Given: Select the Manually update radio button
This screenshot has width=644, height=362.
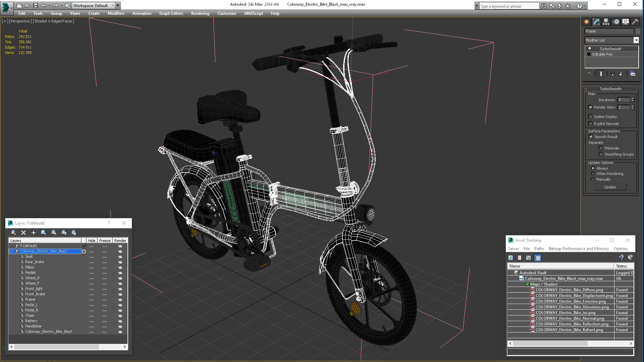Looking at the screenshot, I should coord(593,179).
